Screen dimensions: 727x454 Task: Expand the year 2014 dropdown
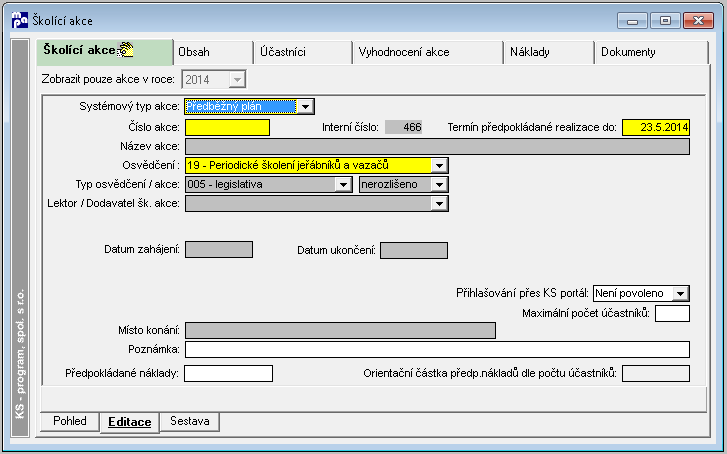tap(237, 80)
